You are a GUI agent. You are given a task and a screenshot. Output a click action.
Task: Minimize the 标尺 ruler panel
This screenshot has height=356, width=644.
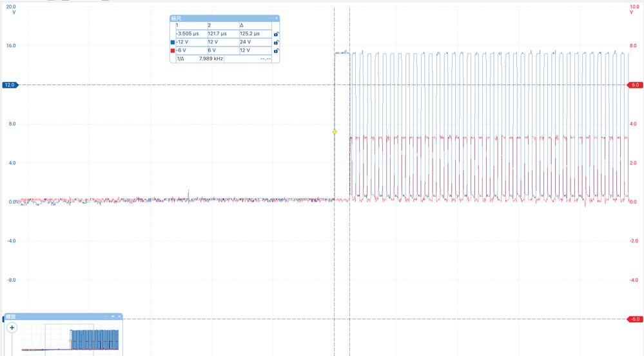270,19
